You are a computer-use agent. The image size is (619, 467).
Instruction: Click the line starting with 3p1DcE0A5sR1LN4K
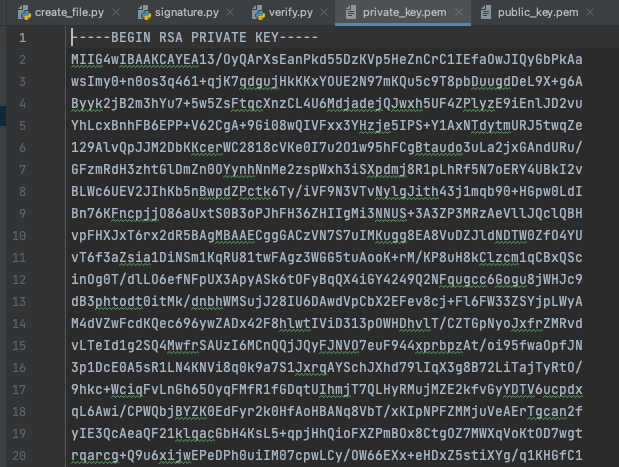point(326,368)
